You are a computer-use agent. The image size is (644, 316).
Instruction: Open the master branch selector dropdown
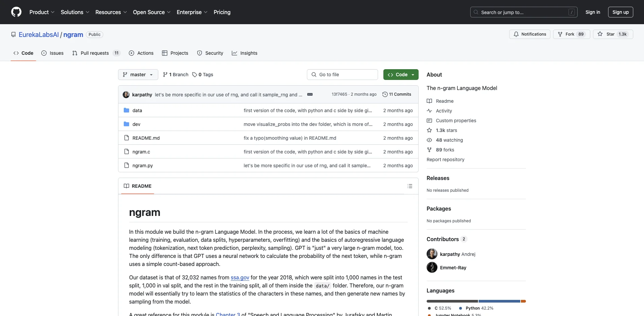pos(138,75)
